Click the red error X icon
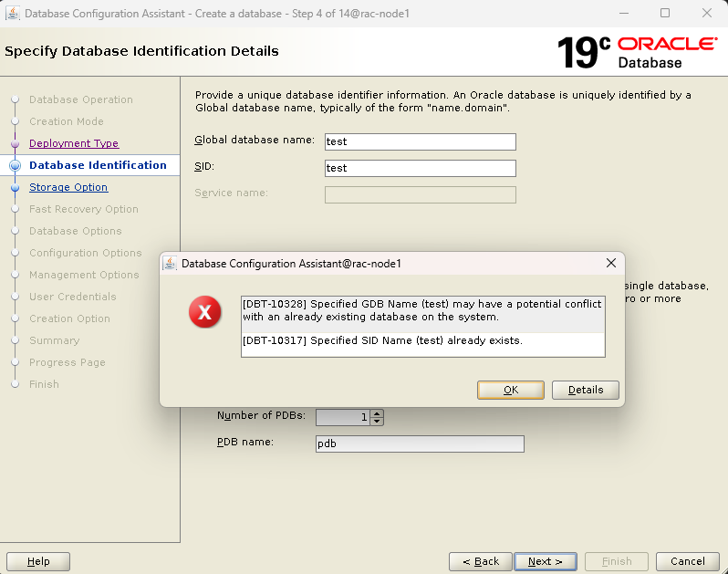 [x=204, y=311]
